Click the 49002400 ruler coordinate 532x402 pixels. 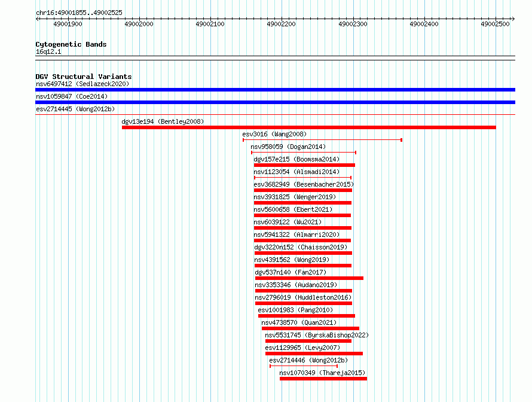[x=424, y=24]
